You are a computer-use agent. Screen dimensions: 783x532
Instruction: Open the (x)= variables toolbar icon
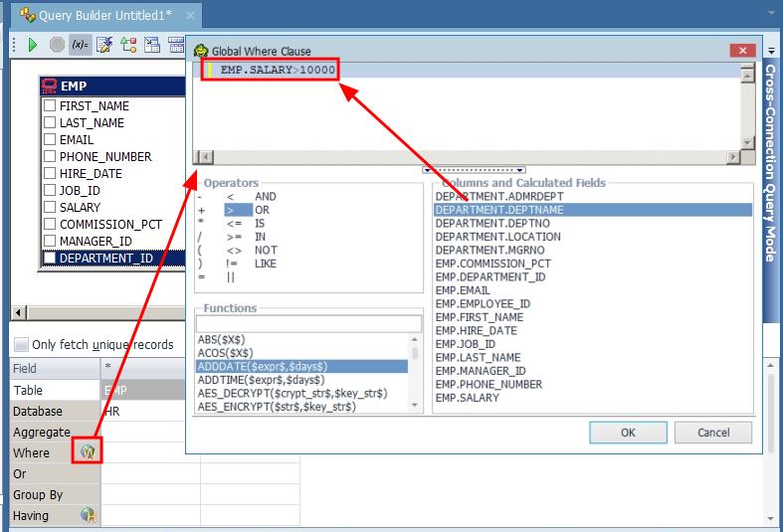[81, 45]
